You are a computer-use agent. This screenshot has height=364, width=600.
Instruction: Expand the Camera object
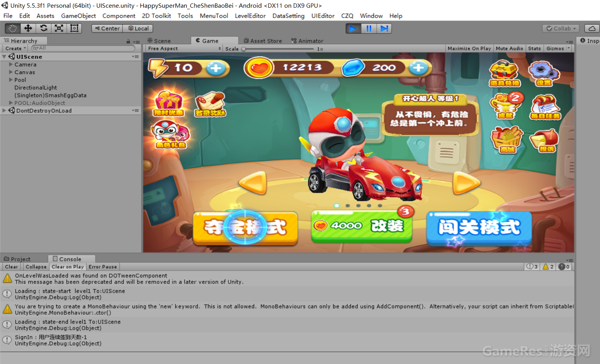click(x=11, y=64)
